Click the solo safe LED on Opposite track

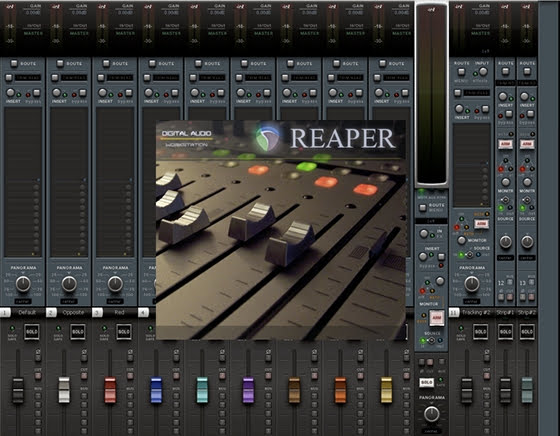(x=58, y=328)
